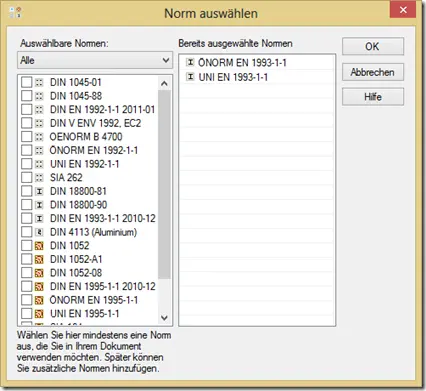Click the icon next to DIN V ENV 1992, EC2
The width and height of the screenshot is (426, 391).
pos(39,123)
